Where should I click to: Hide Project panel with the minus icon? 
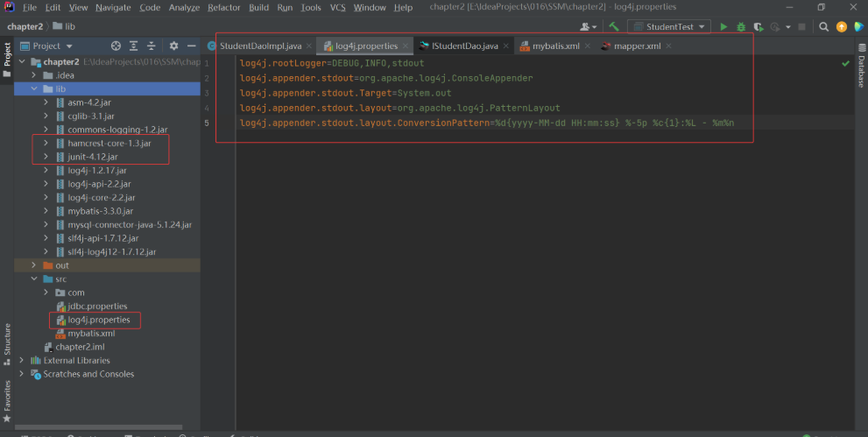(x=192, y=46)
